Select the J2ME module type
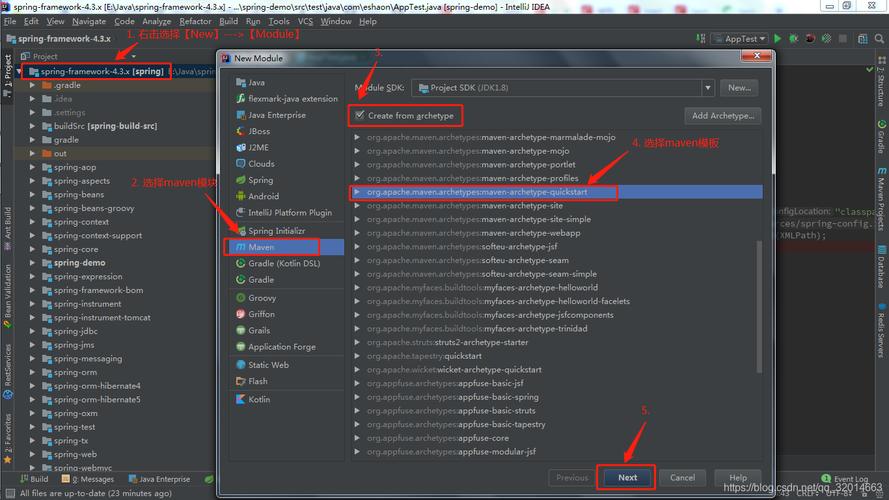This screenshot has height=500, width=889. (252, 147)
